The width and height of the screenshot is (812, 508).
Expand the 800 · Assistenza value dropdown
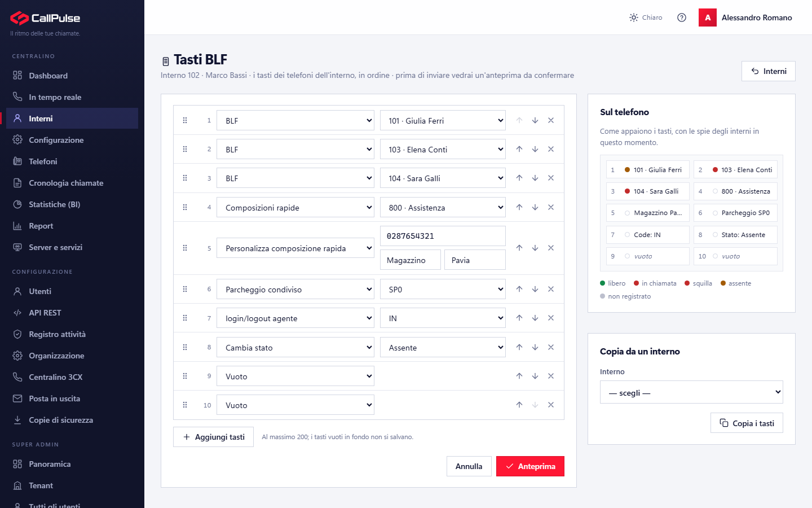(443, 207)
